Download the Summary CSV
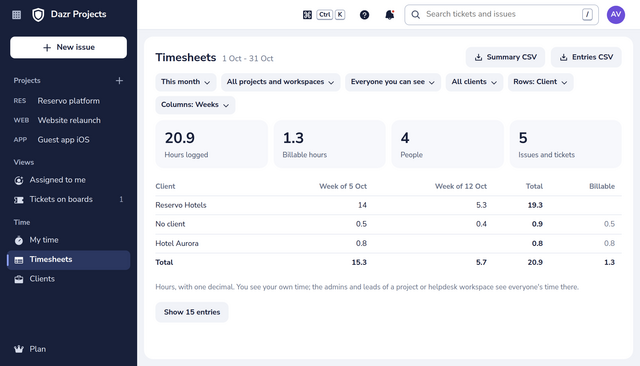The height and width of the screenshot is (366, 640). [505, 57]
